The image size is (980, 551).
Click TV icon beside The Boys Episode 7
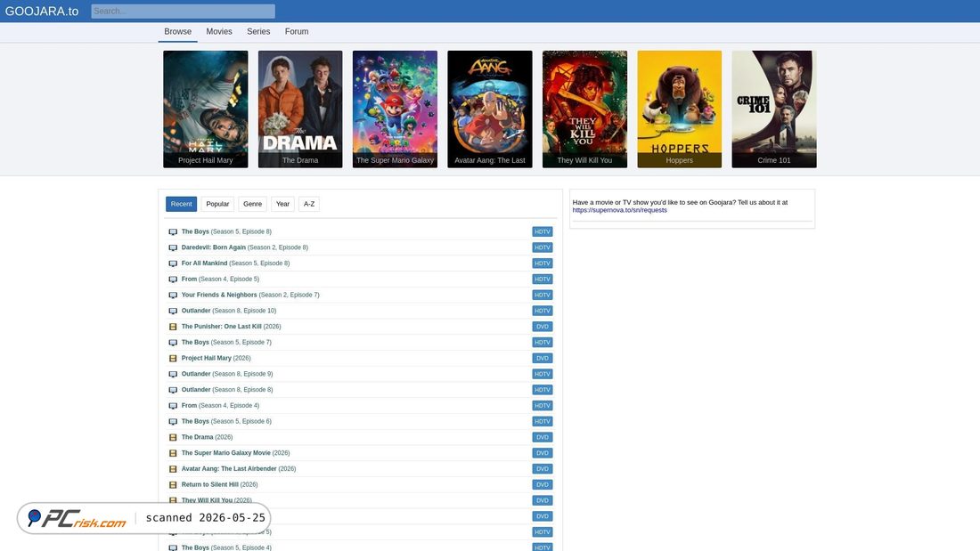[173, 343]
